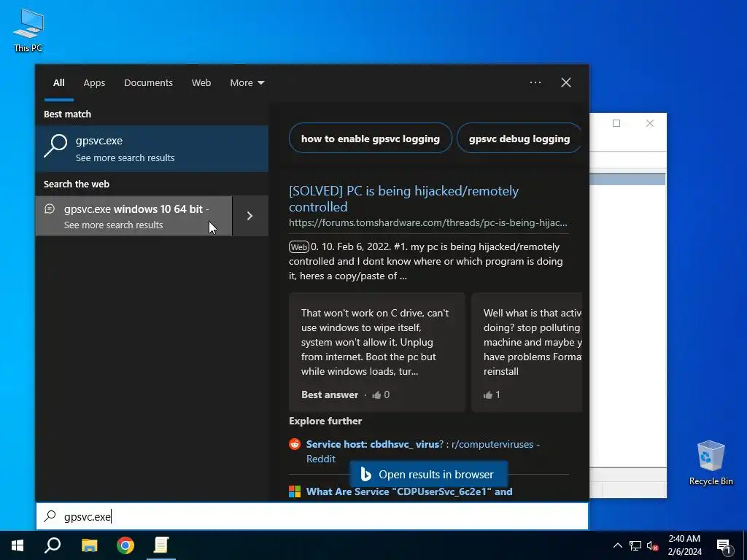Click the Bing logo on the browser button
The height and width of the screenshot is (560, 747).
(366, 474)
